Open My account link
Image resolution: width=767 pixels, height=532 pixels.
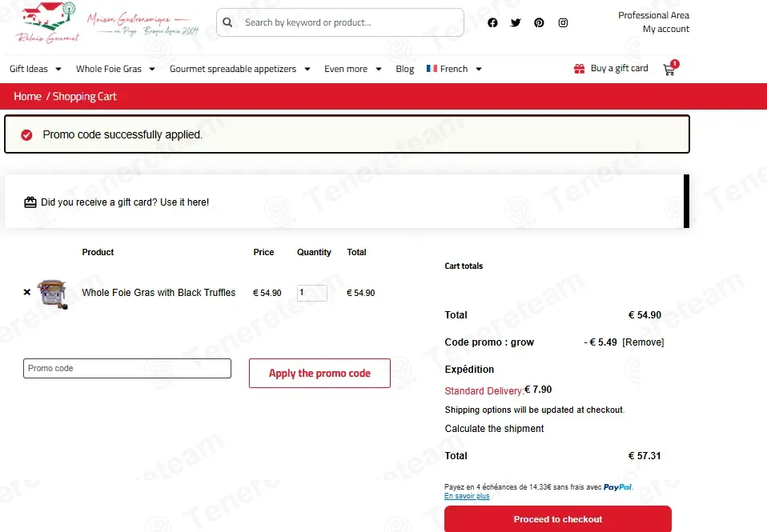point(666,29)
